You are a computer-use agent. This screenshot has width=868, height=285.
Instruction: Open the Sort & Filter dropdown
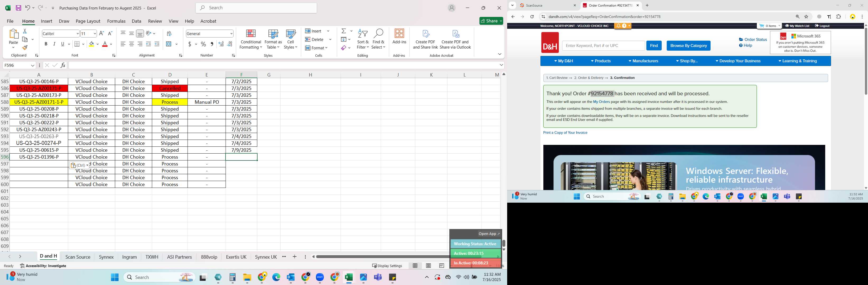pos(363,39)
